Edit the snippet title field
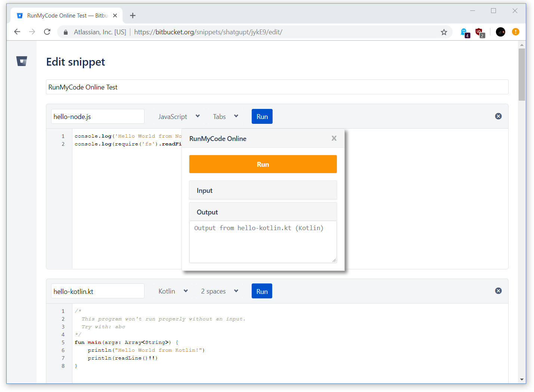Viewport: 534px width, 392px height. coord(277,87)
